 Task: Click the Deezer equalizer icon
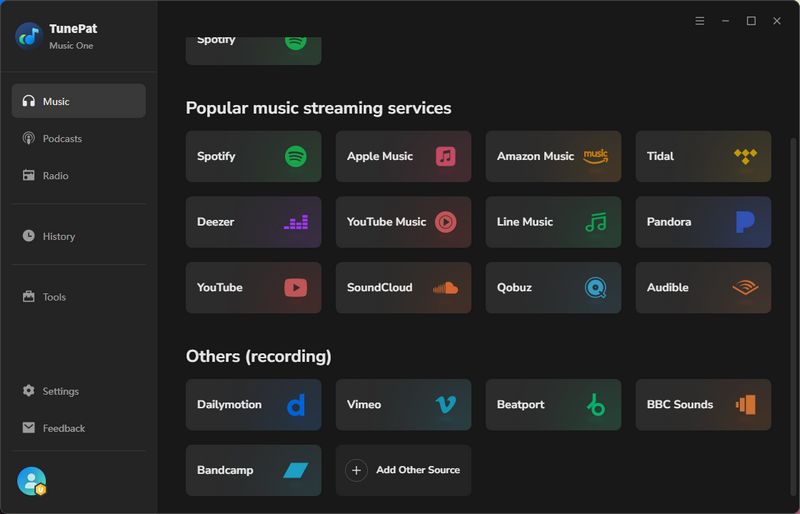296,222
